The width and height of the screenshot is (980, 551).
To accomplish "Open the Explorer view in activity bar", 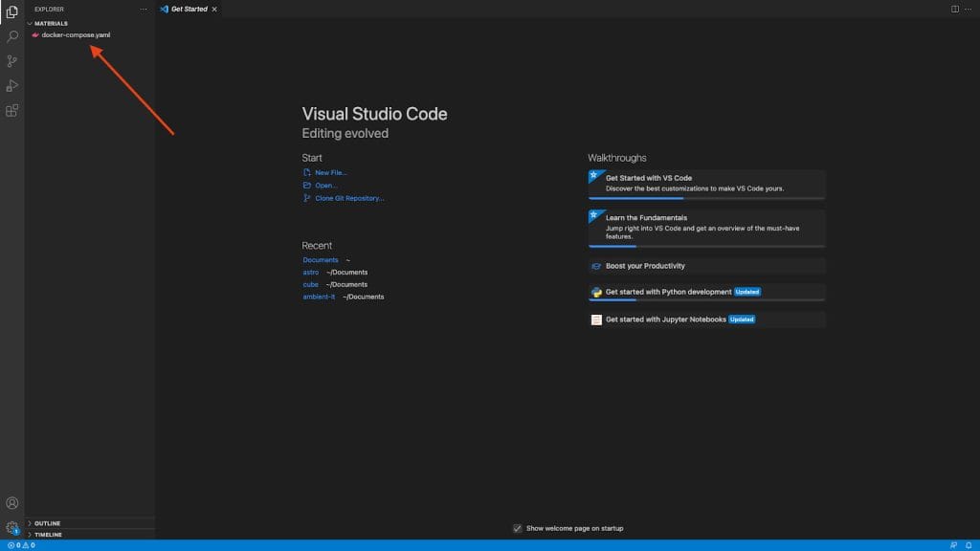I will point(12,12).
